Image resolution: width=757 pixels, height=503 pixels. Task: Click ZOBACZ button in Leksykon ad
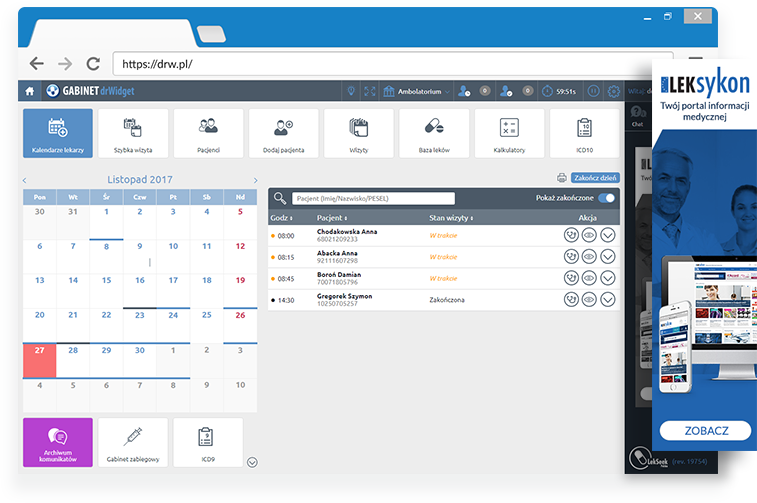click(704, 431)
